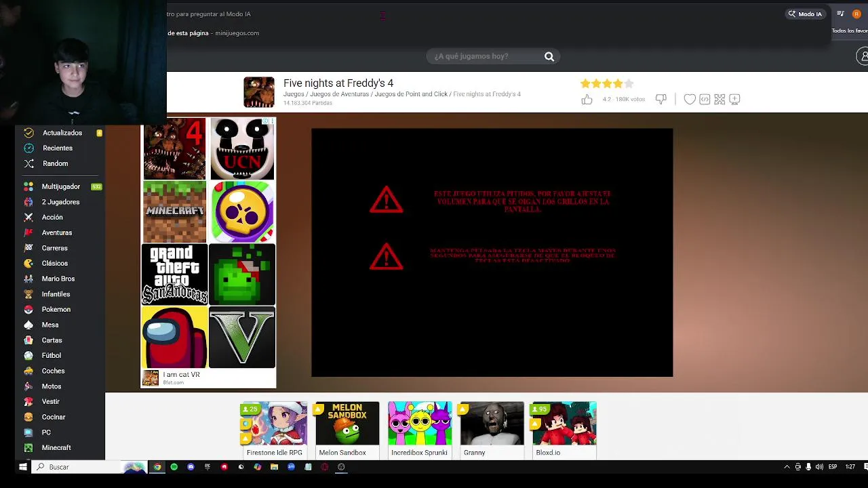868x488 pixels.
Task: Click the Minecraft ad thumbnail
Action: [174, 211]
